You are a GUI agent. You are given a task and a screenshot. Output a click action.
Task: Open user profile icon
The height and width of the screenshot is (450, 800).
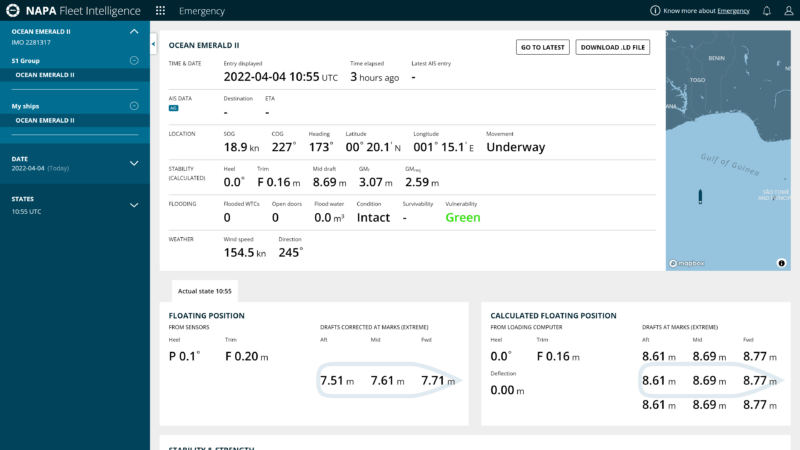point(788,11)
